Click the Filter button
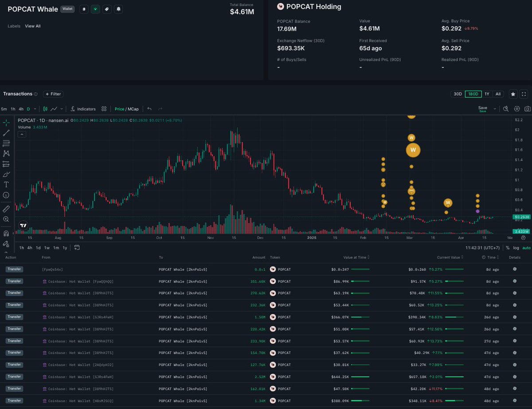Viewport: 532px width, 409px height. coord(53,94)
